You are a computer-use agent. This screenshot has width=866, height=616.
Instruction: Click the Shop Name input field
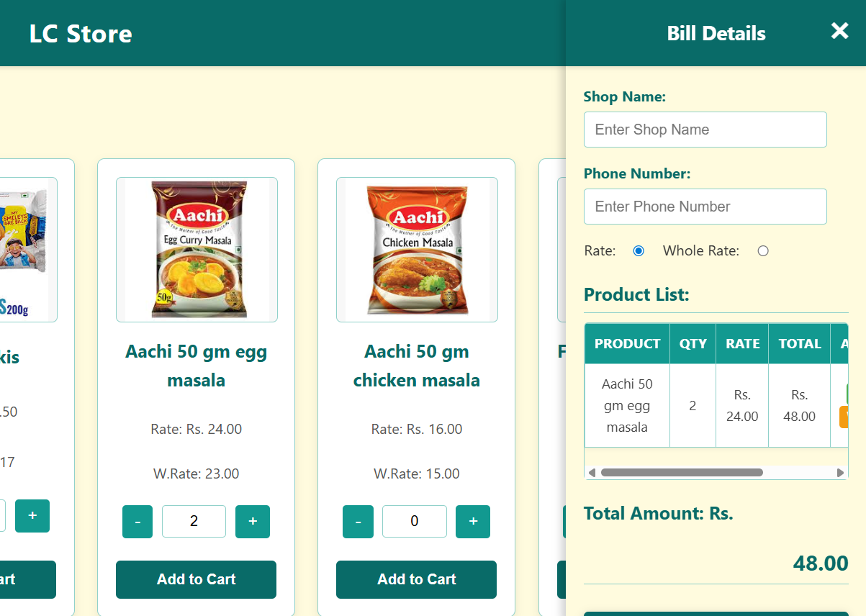(705, 130)
